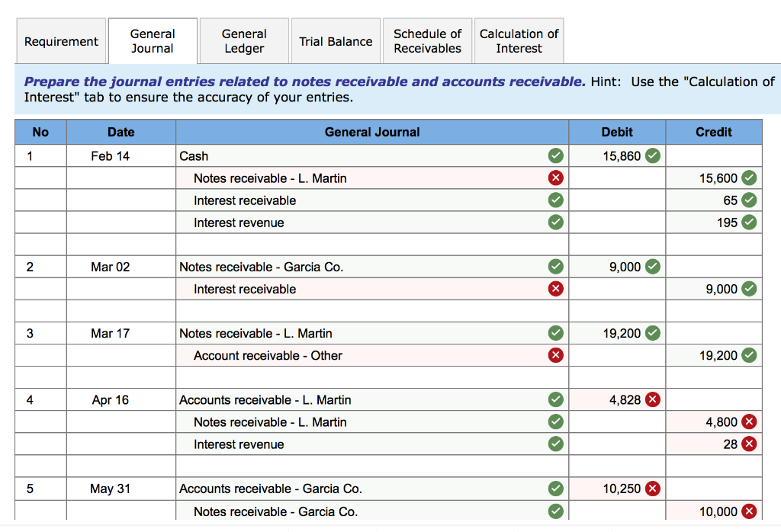The image size is (781, 532).
Task: Open the Calculation of Interest tab
Action: pos(519,41)
